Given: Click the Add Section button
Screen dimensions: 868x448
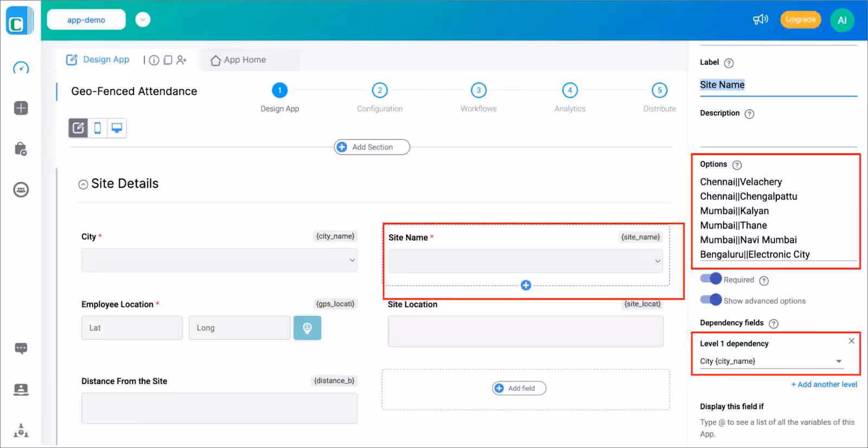Looking at the screenshot, I should pos(372,147).
